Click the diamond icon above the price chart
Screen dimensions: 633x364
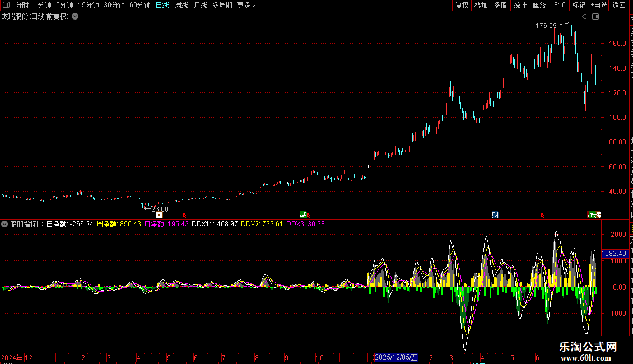point(585,17)
